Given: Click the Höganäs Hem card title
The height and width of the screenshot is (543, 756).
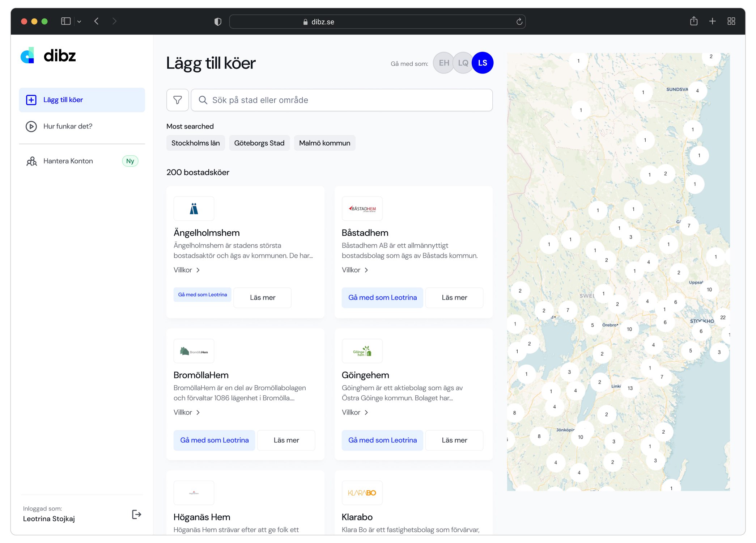Looking at the screenshot, I should click(202, 517).
